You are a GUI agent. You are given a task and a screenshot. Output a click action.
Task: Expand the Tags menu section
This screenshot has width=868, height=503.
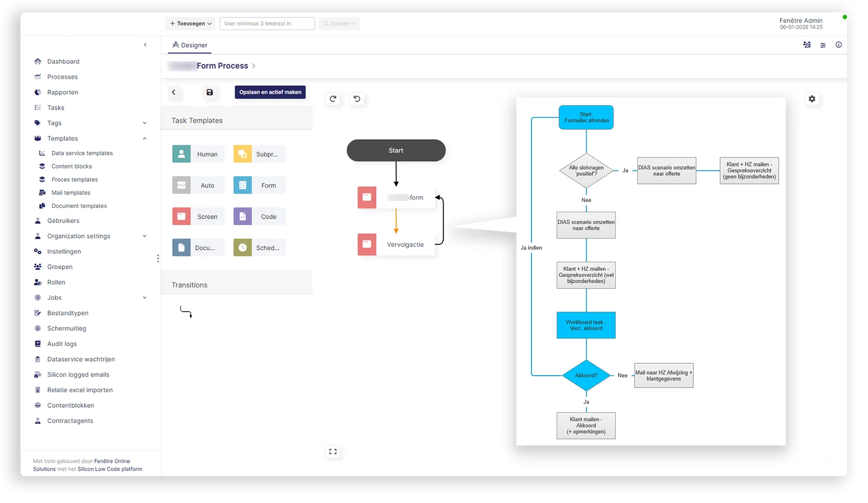[x=145, y=124]
